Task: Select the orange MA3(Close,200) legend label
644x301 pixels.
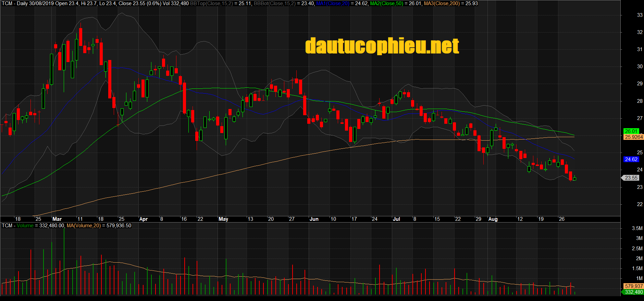Action: tap(442, 3)
